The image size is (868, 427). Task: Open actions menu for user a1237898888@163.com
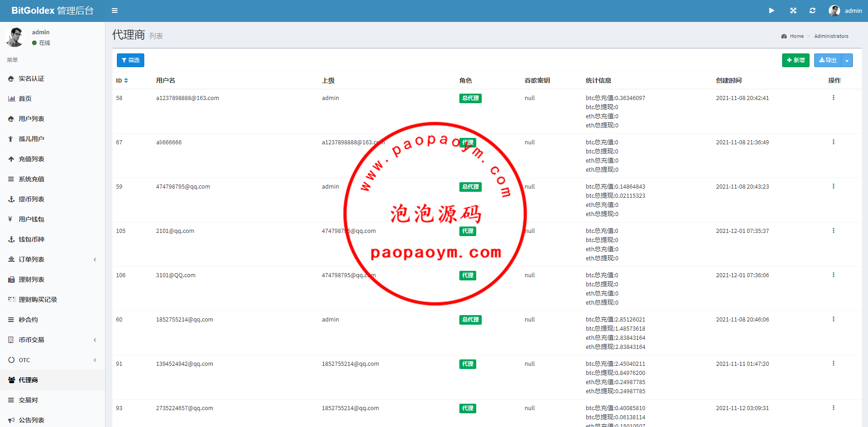[x=833, y=98]
